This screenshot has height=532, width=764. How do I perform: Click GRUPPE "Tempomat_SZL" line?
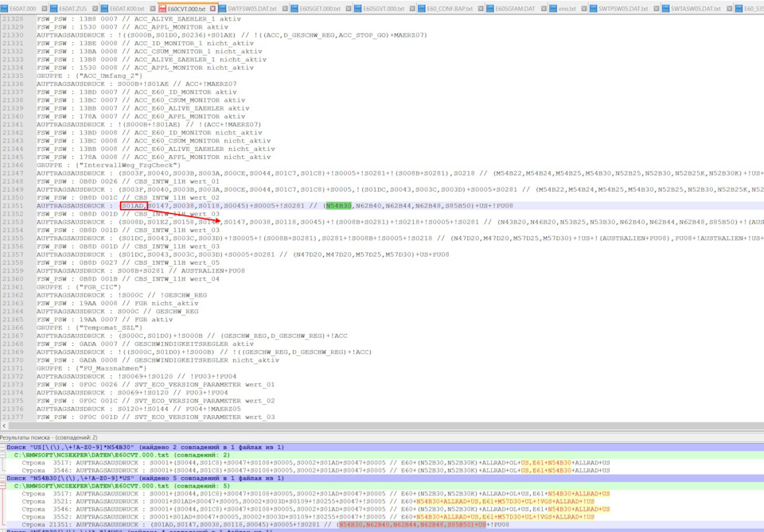tap(89, 328)
